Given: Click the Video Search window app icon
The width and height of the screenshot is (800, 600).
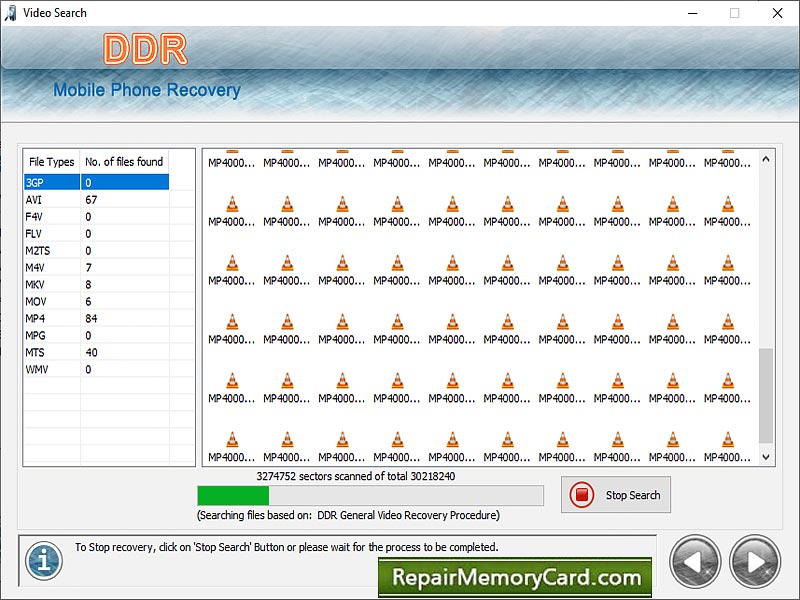Looking at the screenshot, I should (10, 13).
